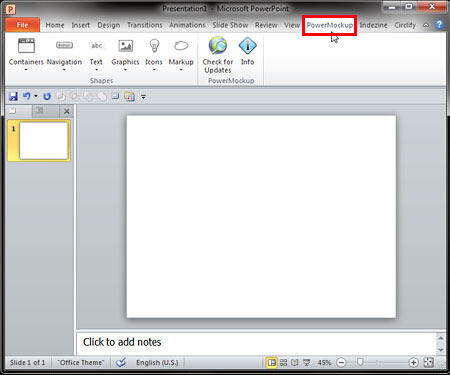Change language via English (U.S.) indicator
This screenshot has width=450, height=375.
pos(157,363)
